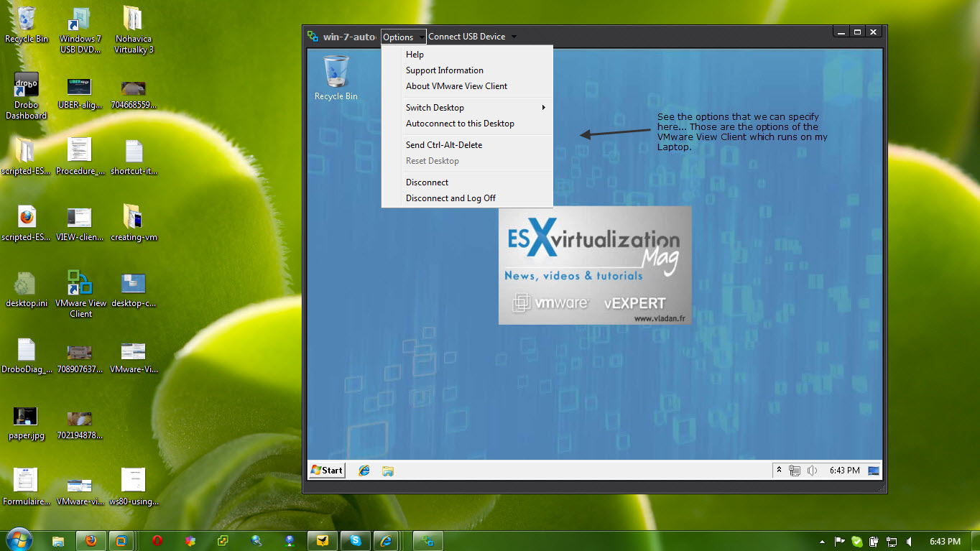The image size is (980, 551).
Task: Click the win-7-auto window title icon
Action: (313, 37)
